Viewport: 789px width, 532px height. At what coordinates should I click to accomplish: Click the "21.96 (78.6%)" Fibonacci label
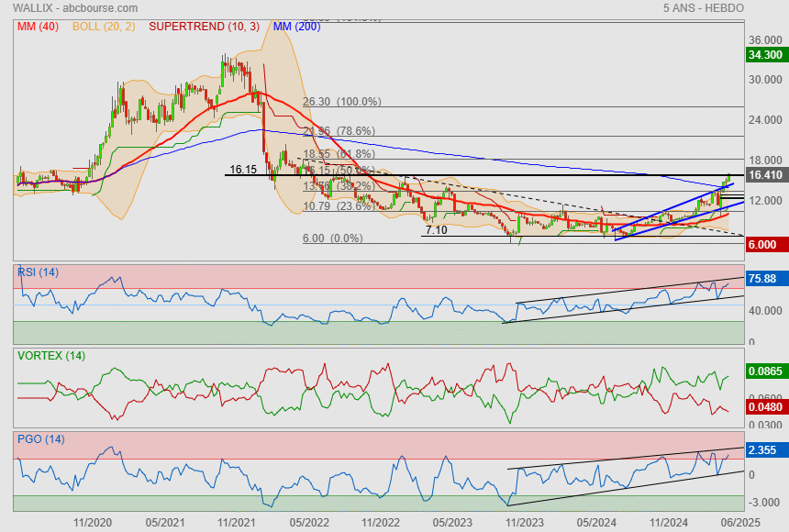(x=339, y=131)
